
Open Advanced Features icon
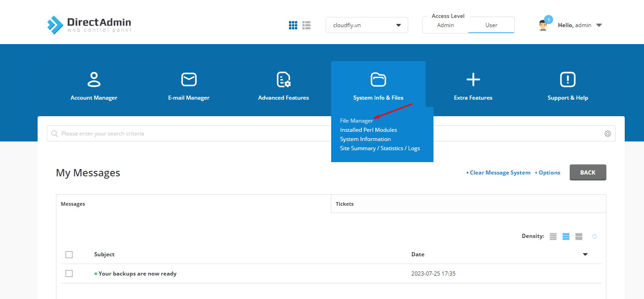pos(283,79)
